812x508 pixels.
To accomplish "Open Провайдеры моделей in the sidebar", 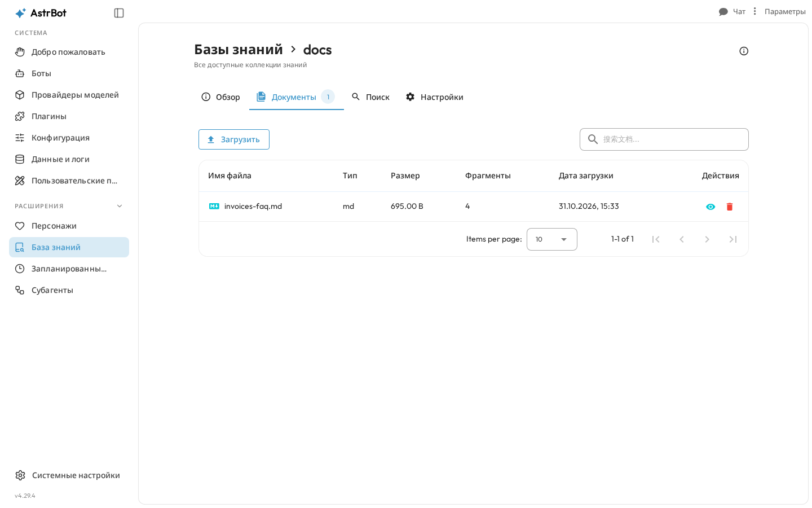I will [69, 95].
